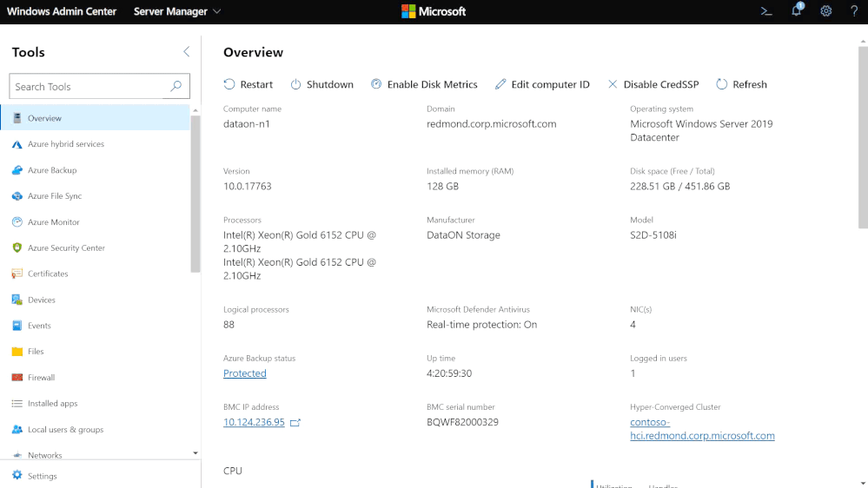The image size is (868, 488).
Task: Click Real-time protection: On text
Action: [x=482, y=325]
